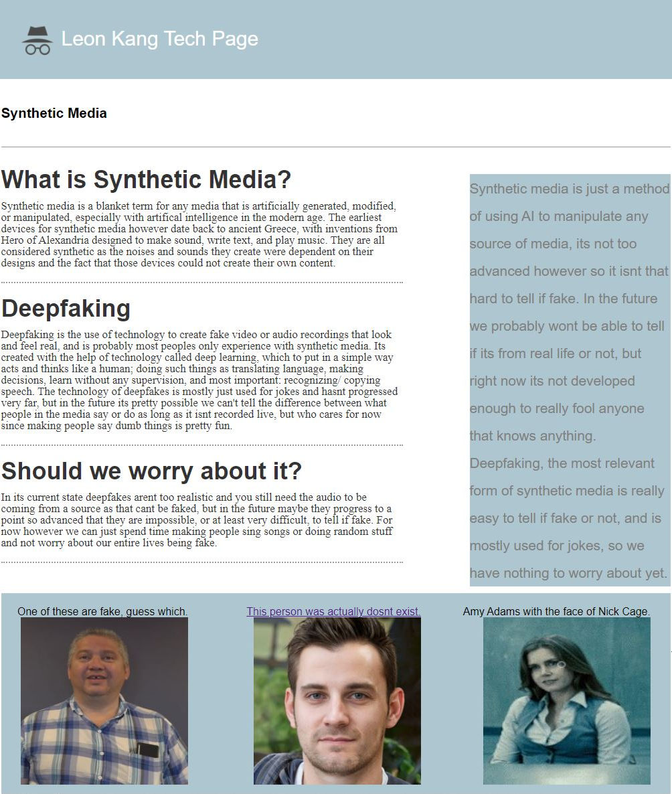Click the horizontal rule below Synthetic Media title
Viewport: 672px width, 794px height.
335,147
